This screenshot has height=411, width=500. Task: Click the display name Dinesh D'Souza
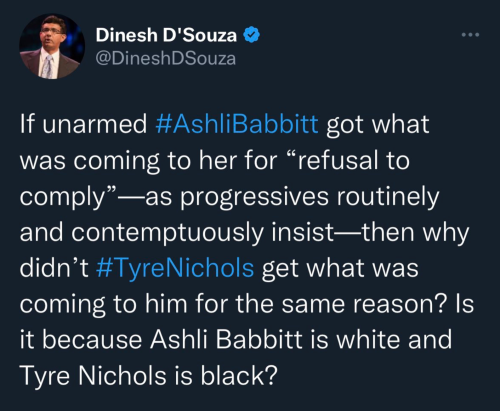click(x=166, y=35)
